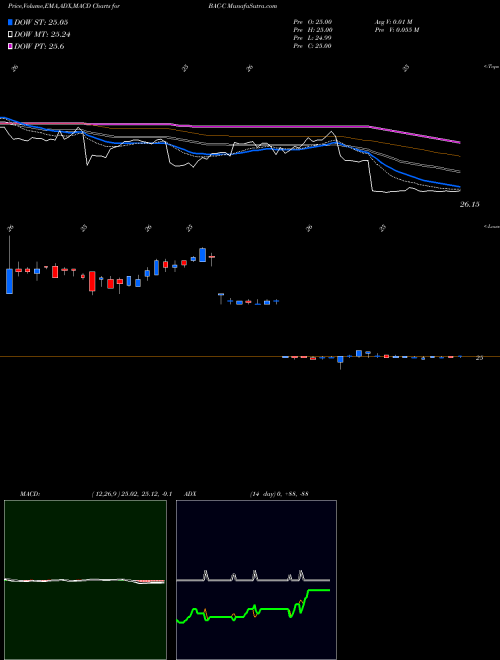500x660 pixels.
Task: Click the 'BAC-C MunafaSutra.com' heading
Action: pos(242,6)
